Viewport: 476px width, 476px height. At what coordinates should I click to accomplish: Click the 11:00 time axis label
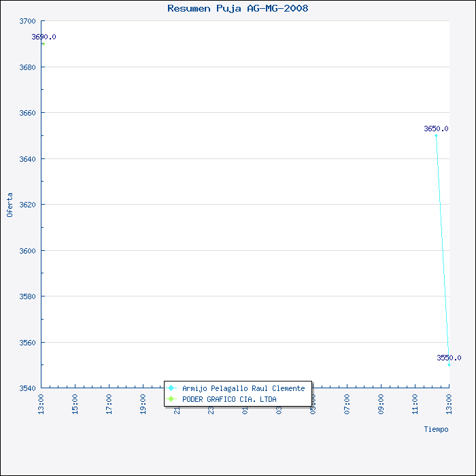(x=415, y=403)
